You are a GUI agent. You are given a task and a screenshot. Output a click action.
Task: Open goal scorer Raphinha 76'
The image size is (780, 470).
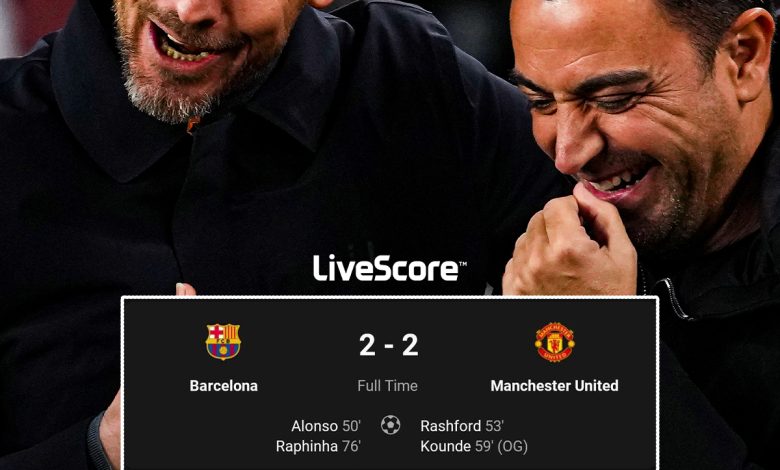[318, 447]
